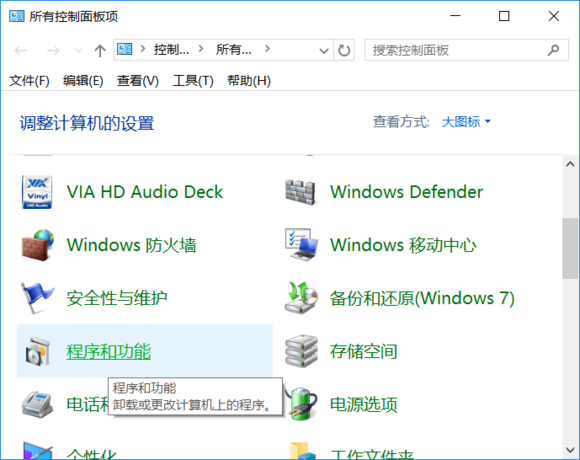Open the 工具(T) menu
The height and width of the screenshot is (460, 580).
(x=193, y=80)
